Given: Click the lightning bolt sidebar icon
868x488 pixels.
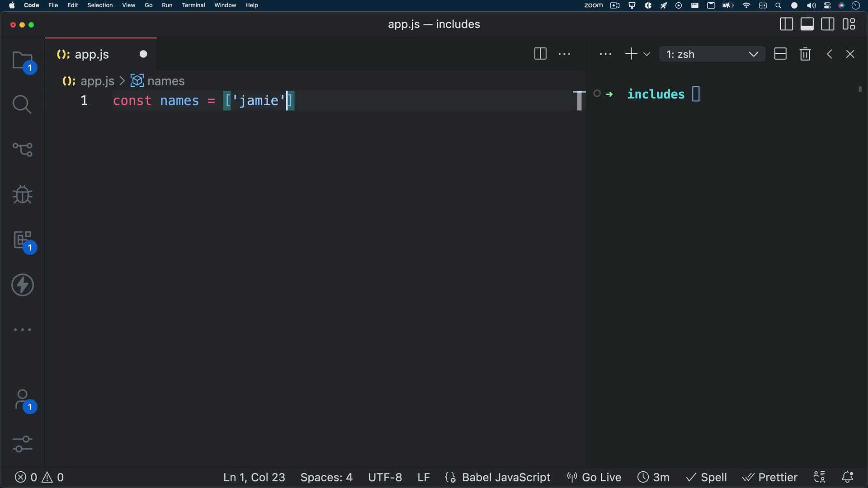Looking at the screenshot, I should point(22,285).
